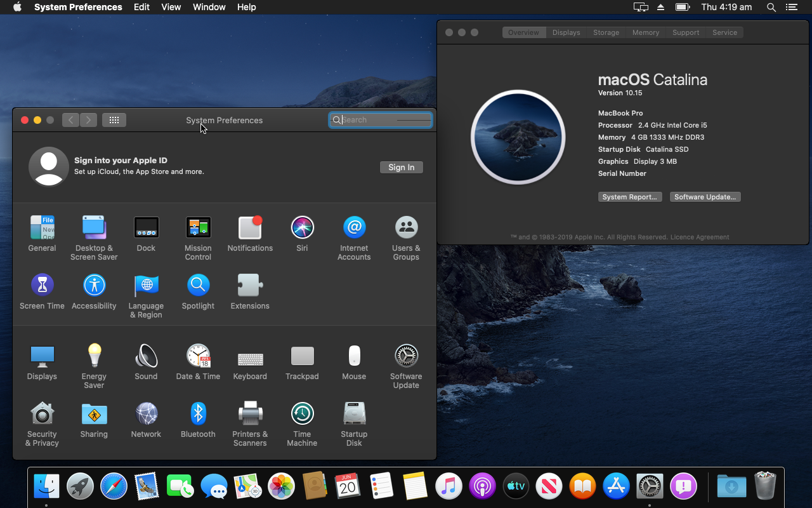Screen dimensions: 812x508
Task: Click the System Preferences search field
Action: tap(381, 119)
